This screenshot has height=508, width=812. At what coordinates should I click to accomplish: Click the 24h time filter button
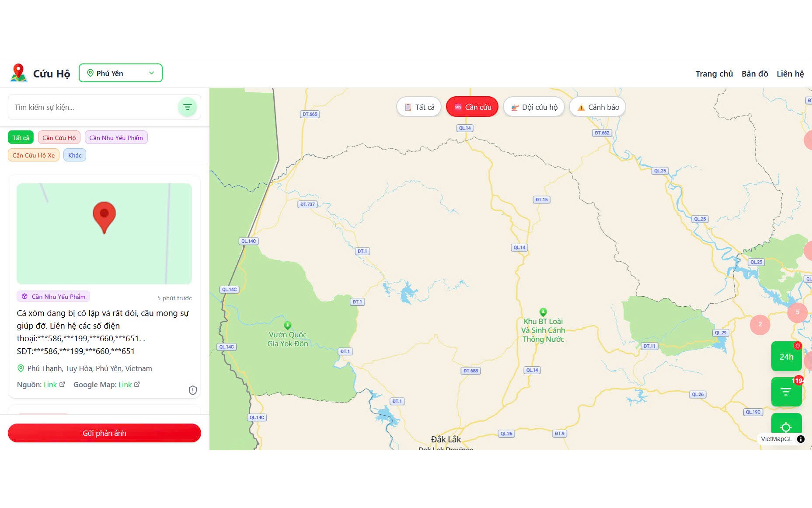click(786, 356)
